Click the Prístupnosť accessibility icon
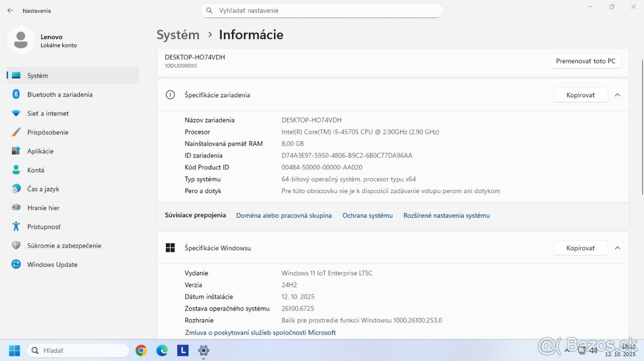Screen dimensions: 644x361 (x=16, y=226)
